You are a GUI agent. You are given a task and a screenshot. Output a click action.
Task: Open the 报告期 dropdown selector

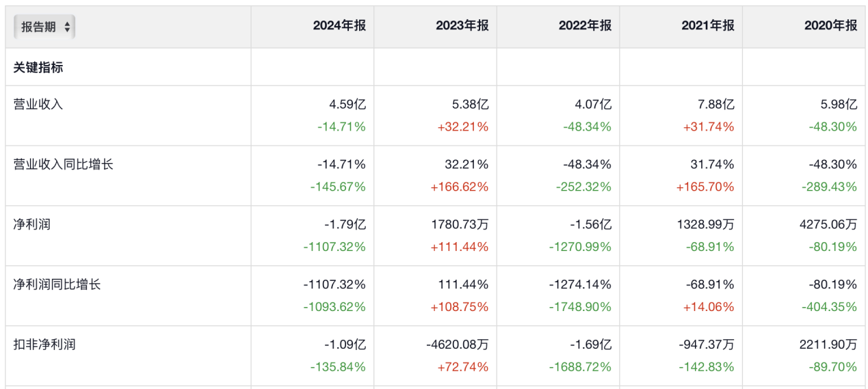[x=45, y=27]
